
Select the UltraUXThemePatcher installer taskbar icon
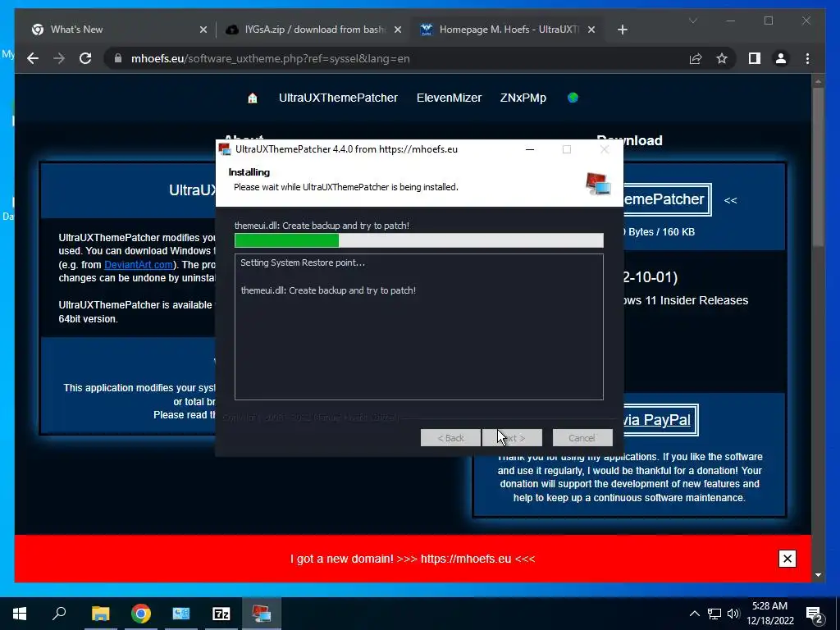(x=262, y=614)
